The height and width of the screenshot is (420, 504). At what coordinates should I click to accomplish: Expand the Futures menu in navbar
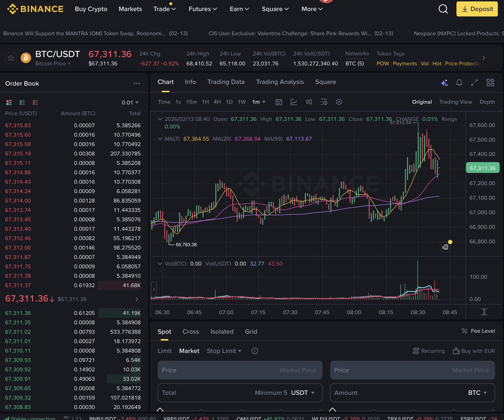[203, 9]
